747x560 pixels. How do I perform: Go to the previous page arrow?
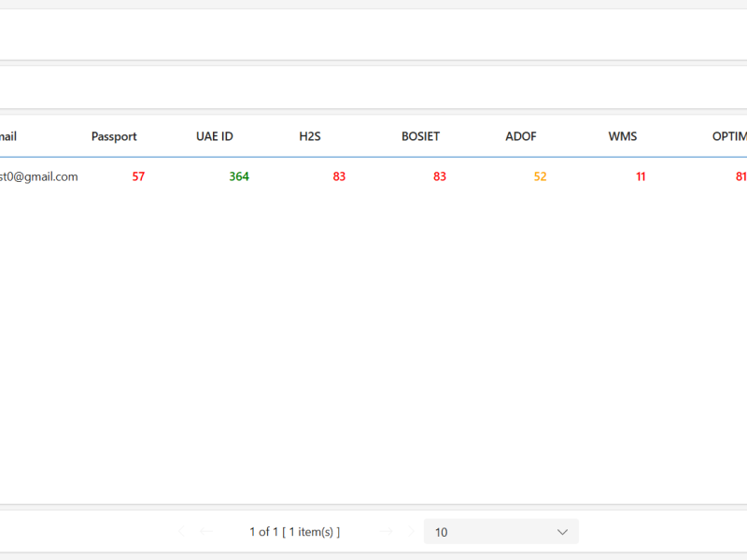[205, 531]
